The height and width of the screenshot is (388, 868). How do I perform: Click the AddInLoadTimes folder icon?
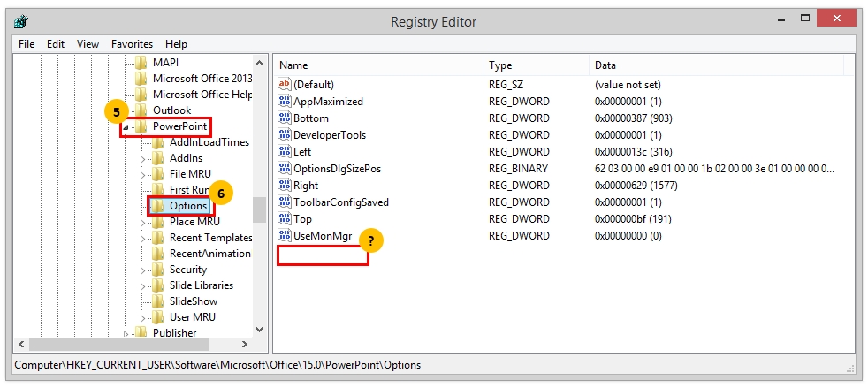157,142
